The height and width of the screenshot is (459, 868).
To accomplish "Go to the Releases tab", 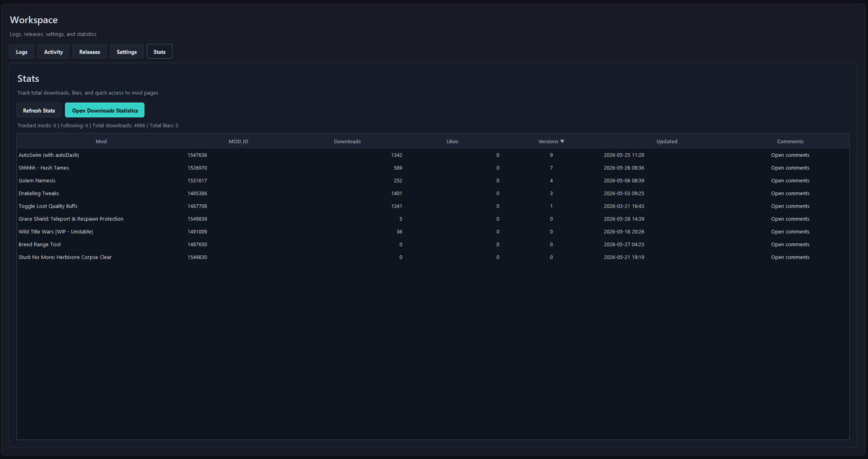I will click(x=90, y=52).
